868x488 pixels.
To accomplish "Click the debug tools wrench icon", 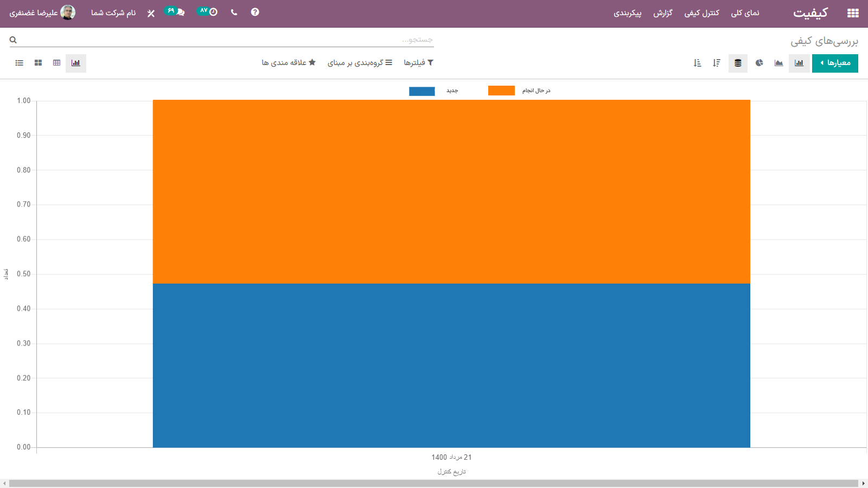I will point(151,13).
